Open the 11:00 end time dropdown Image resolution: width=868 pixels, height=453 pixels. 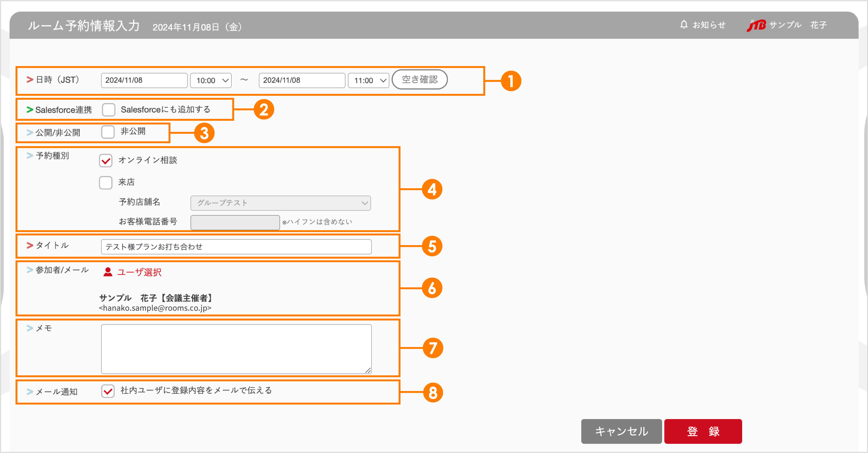(368, 80)
